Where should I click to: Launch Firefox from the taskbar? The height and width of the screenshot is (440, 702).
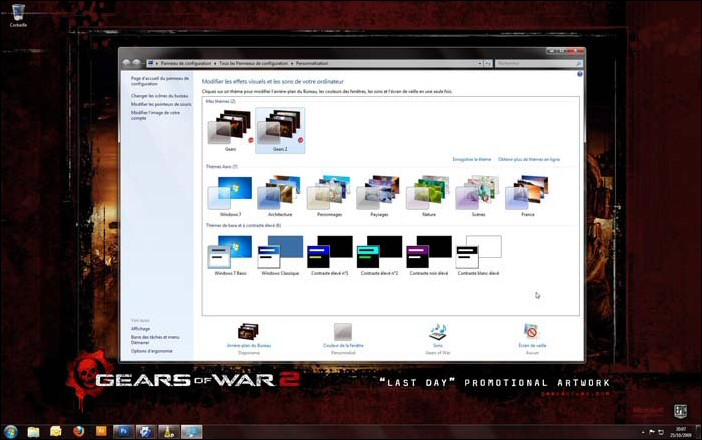(78, 431)
